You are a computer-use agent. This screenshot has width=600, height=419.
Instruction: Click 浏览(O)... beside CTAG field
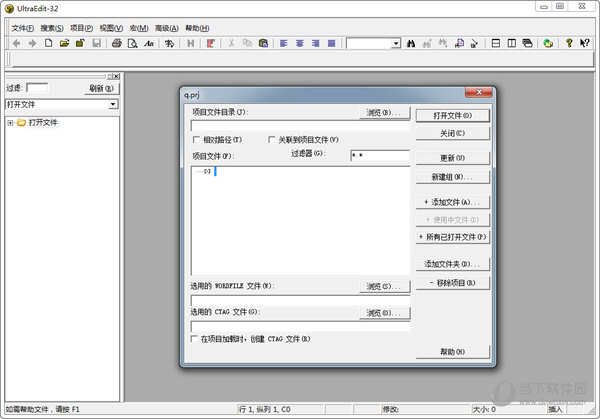385,313
